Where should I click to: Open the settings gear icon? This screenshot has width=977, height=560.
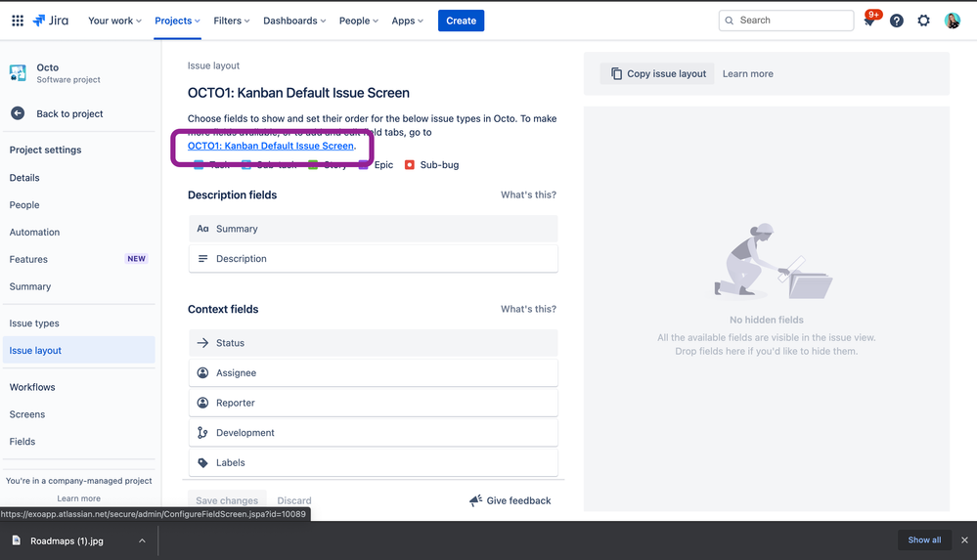pos(923,21)
